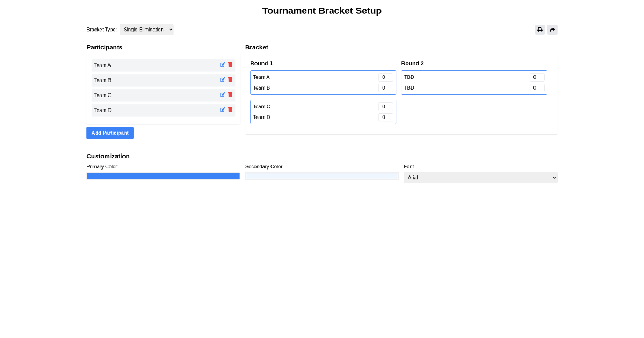644x338 pixels.
Task: Select the Team C vs Team D match card
Action: (323, 112)
